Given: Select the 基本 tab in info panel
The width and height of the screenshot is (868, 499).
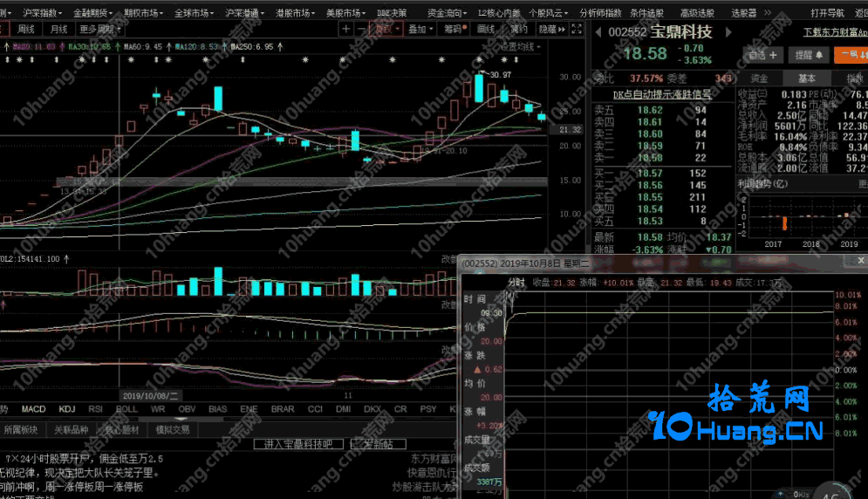Looking at the screenshot, I should (x=806, y=79).
